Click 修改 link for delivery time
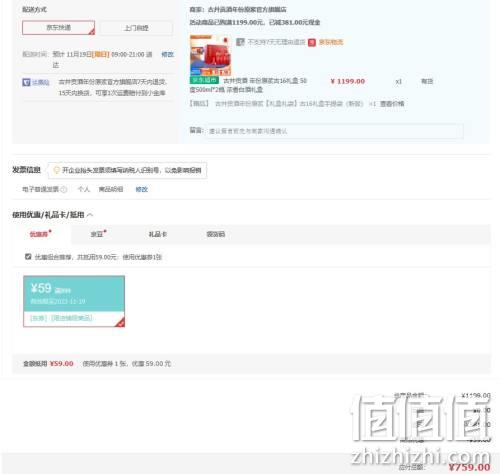 tap(167, 54)
